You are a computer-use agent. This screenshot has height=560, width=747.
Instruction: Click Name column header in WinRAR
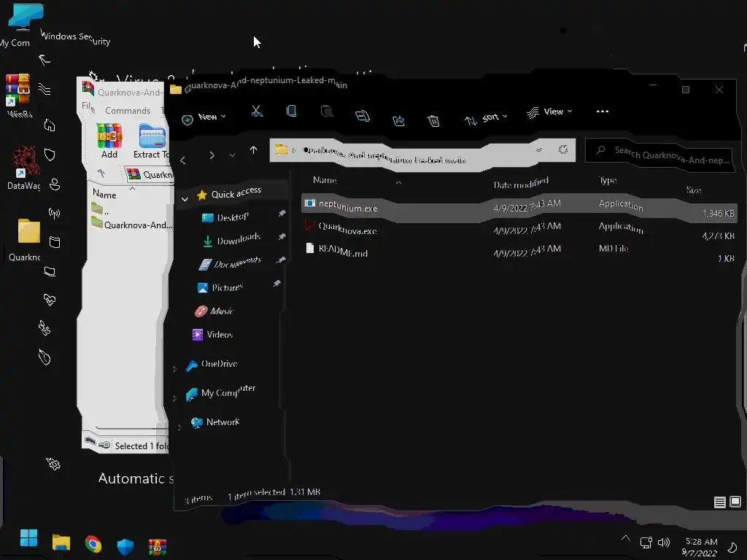pyautogui.click(x=104, y=194)
